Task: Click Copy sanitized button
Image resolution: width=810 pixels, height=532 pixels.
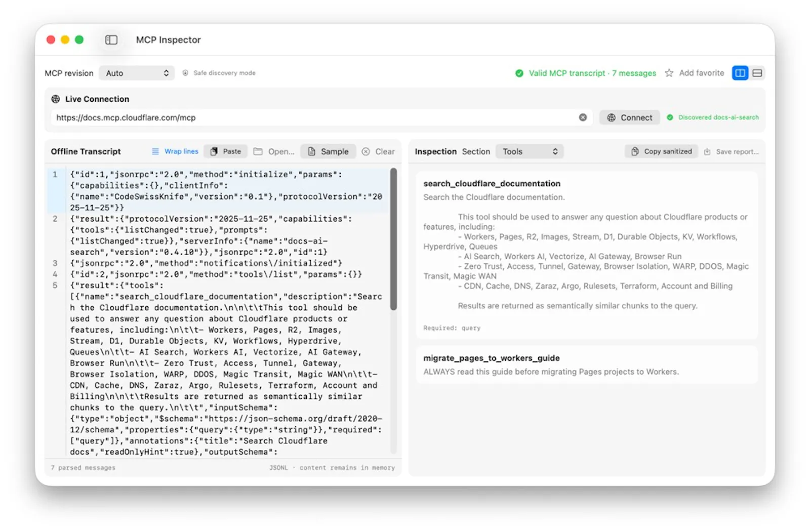Action: (662, 151)
